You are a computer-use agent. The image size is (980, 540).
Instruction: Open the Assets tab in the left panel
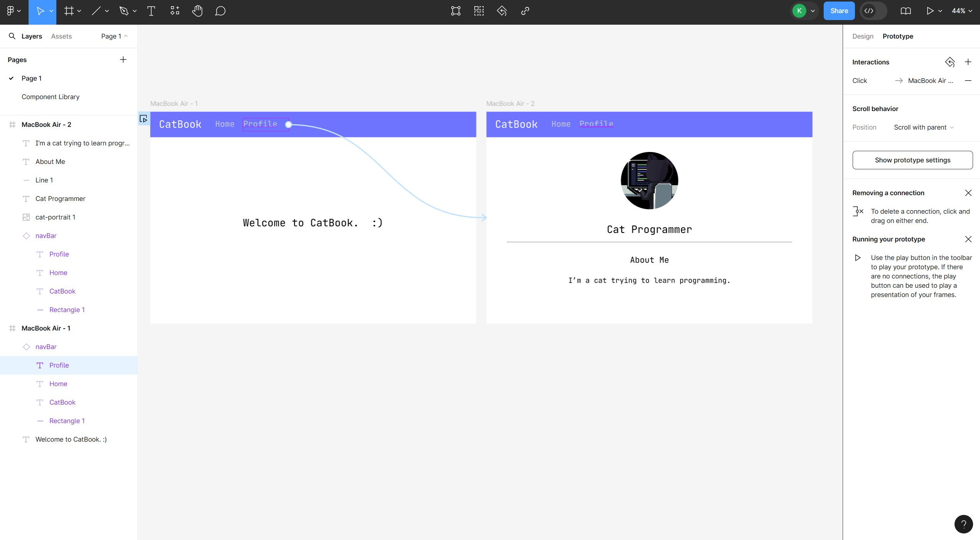pos(61,36)
